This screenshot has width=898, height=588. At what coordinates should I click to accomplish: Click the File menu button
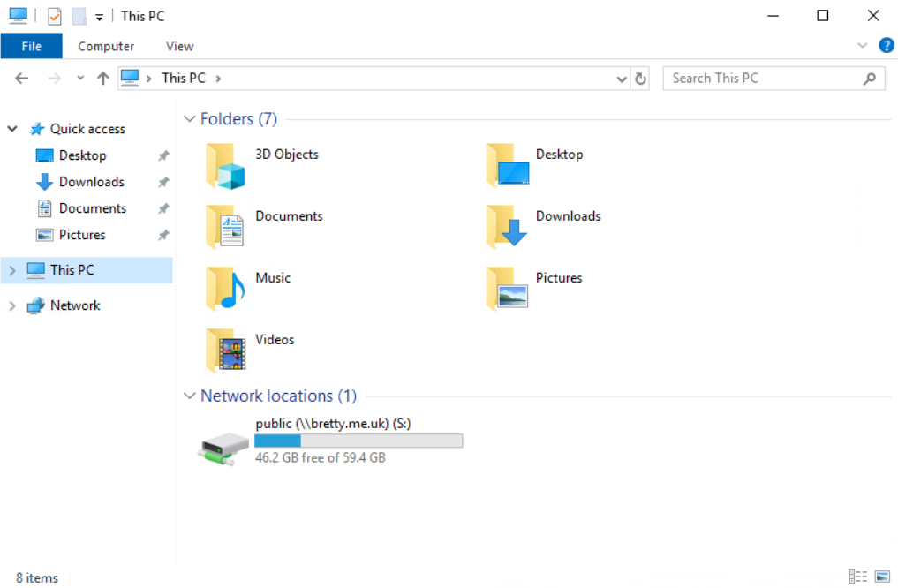point(31,46)
